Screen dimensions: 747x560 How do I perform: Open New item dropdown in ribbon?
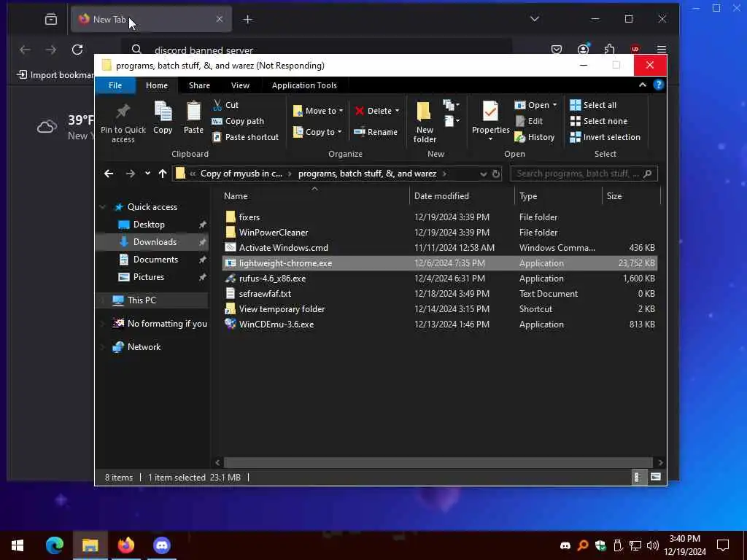pos(451,105)
